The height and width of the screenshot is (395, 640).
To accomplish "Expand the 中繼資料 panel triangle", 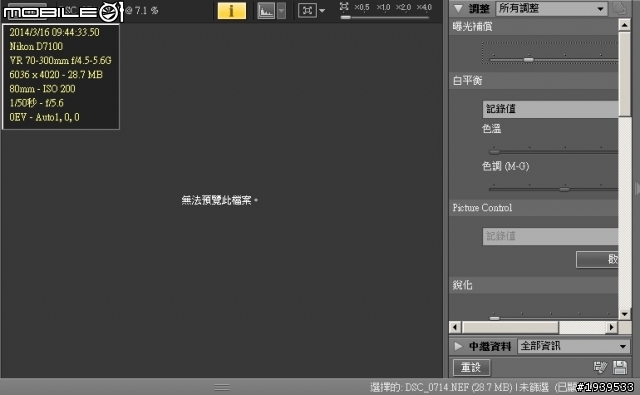I will [x=458, y=346].
